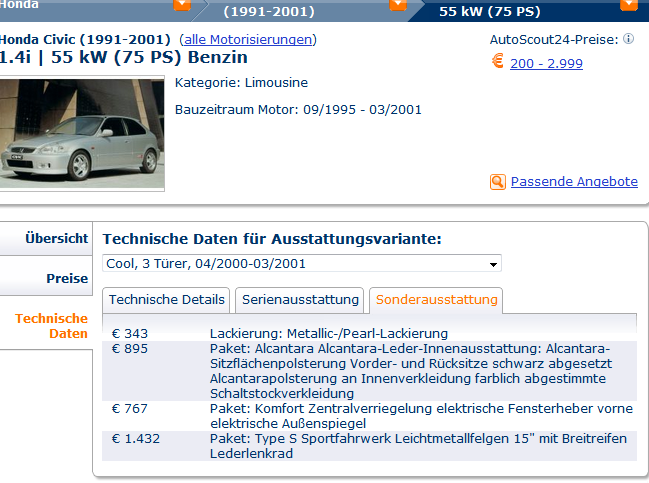
Task: Click the Honda Civic car photo thumbnail
Action: [82, 134]
